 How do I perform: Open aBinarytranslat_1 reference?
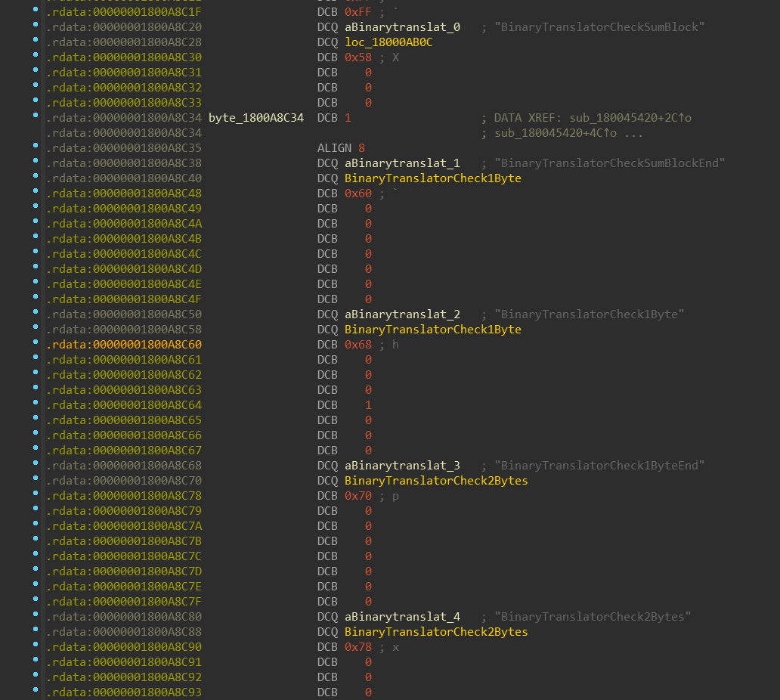click(x=402, y=163)
